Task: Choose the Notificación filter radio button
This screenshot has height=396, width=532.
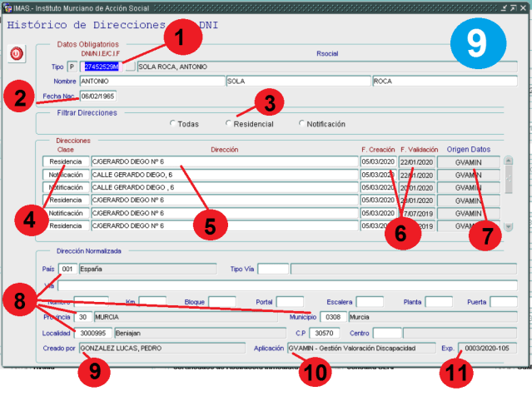Action: pos(301,124)
